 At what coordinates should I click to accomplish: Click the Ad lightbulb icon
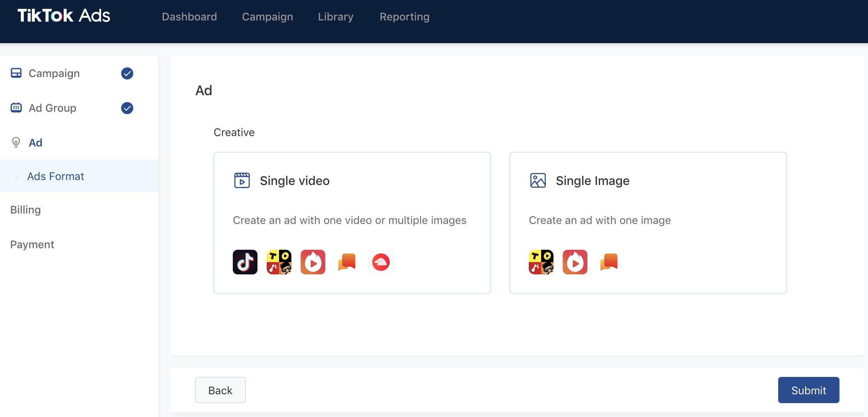(x=16, y=142)
